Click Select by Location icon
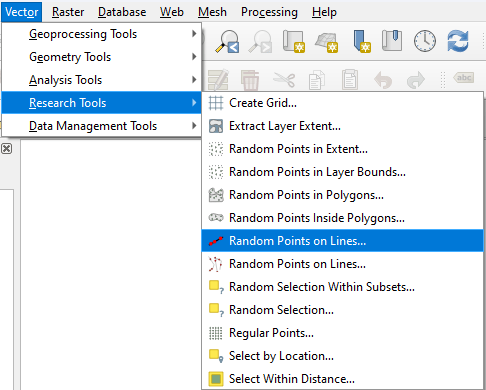This screenshot has height=390, width=486. [216, 356]
